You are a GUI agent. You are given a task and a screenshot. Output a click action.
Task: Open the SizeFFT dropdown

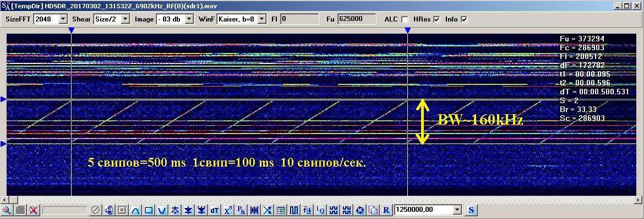click(x=63, y=19)
